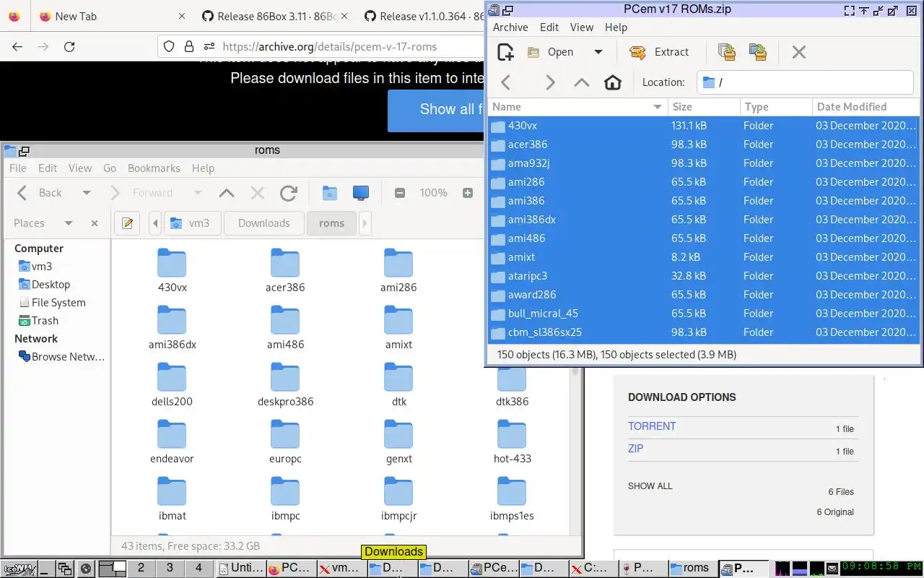Zoom in in the file manager

click(x=468, y=193)
